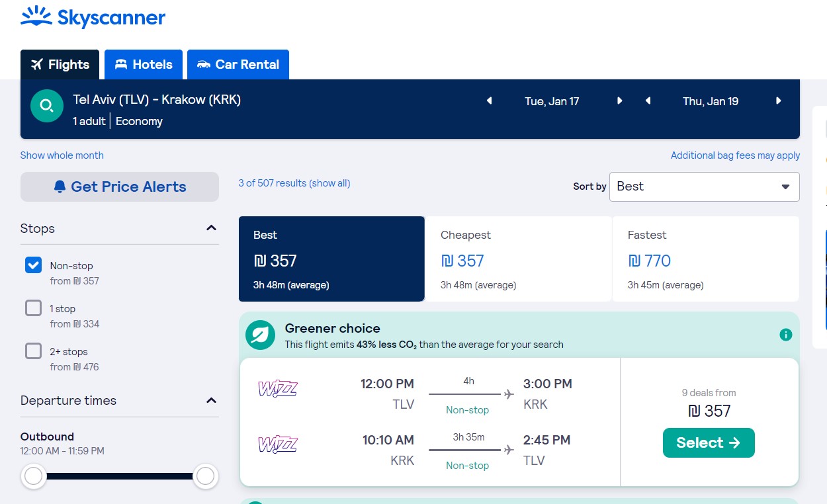Check the 2+ stops checkbox

33,351
